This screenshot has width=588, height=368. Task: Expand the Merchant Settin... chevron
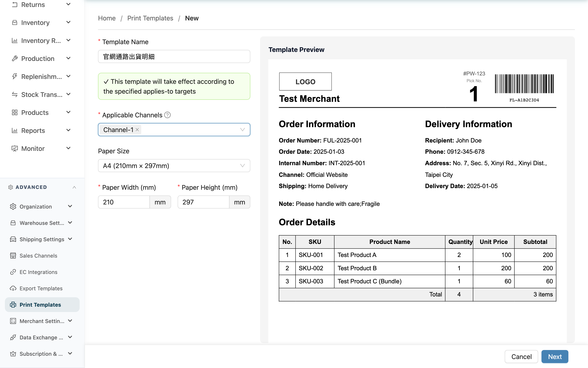(x=70, y=321)
